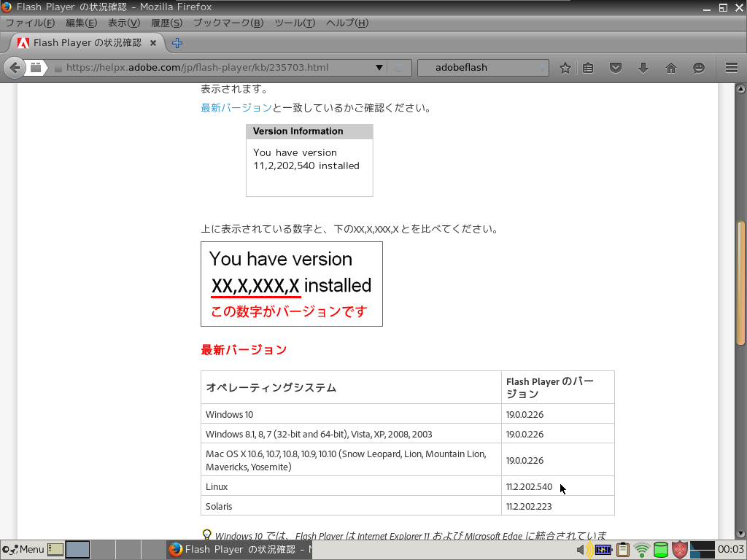The width and height of the screenshot is (747, 560).
Task: Click the Mac OS X table cell
Action: coord(351,460)
